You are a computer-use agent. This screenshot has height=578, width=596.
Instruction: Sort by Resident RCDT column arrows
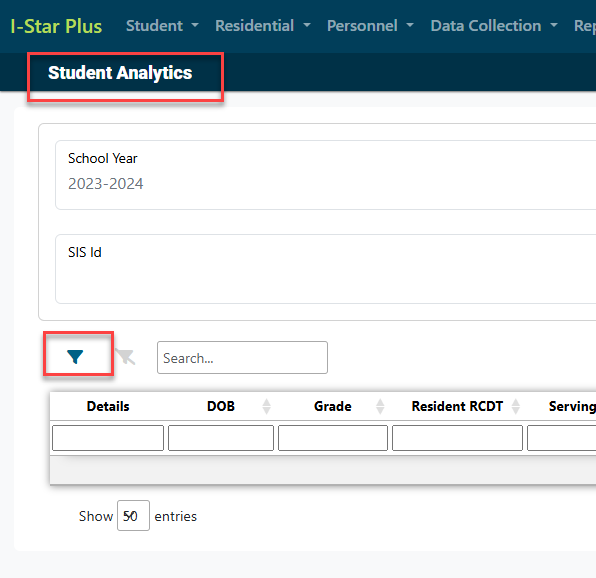515,406
